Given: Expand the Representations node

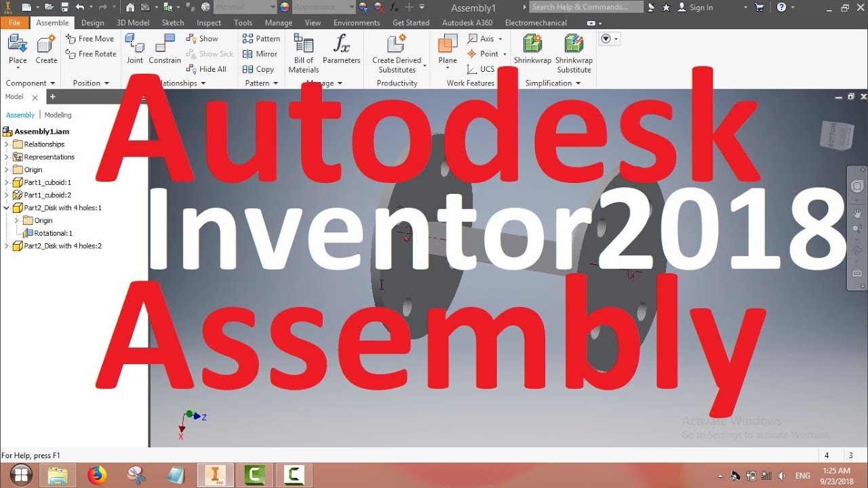Looking at the screenshot, I should click(7, 157).
